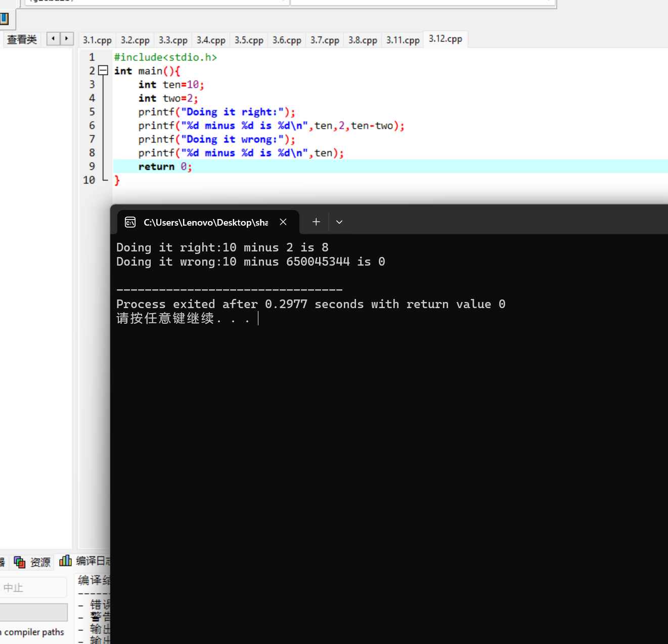Click the 编译日志 bar chart icon
The height and width of the screenshot is (644, 668).
click(65, 561)
